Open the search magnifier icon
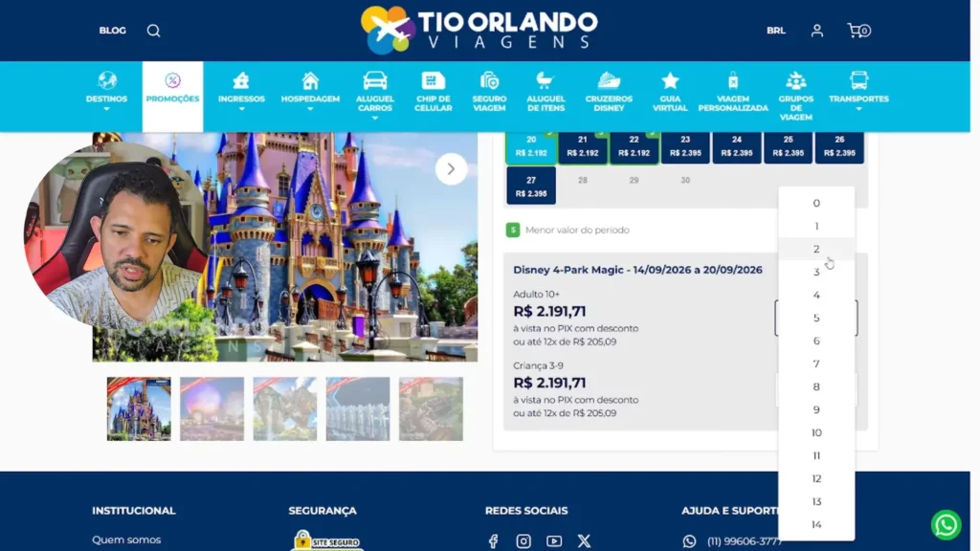This screenshot has height=551, width=980. click(x=153, y=31)
